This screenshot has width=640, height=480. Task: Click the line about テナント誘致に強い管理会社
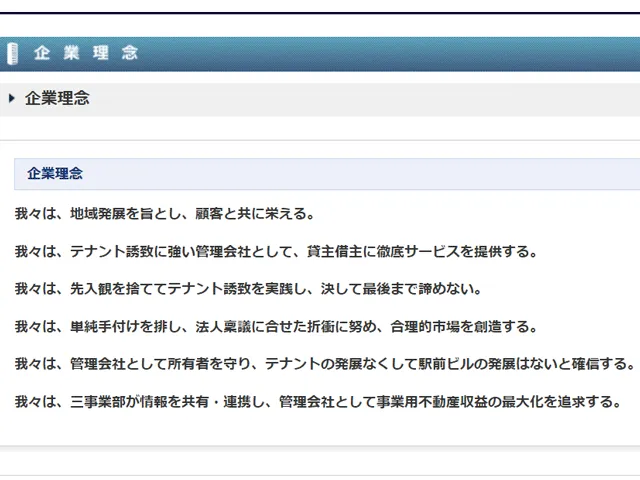click(276, 251)
